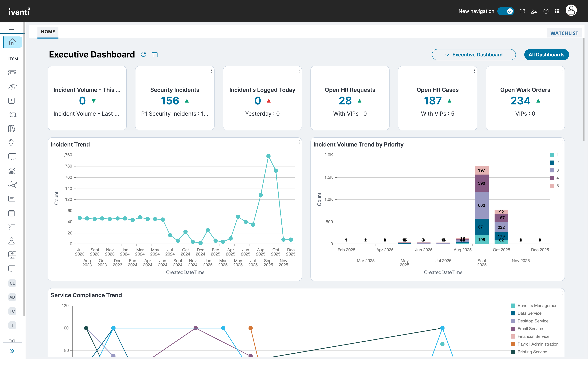Open options menu on Open HR Cases card
This screenshot has width=588, height=368.
[474, 71]
